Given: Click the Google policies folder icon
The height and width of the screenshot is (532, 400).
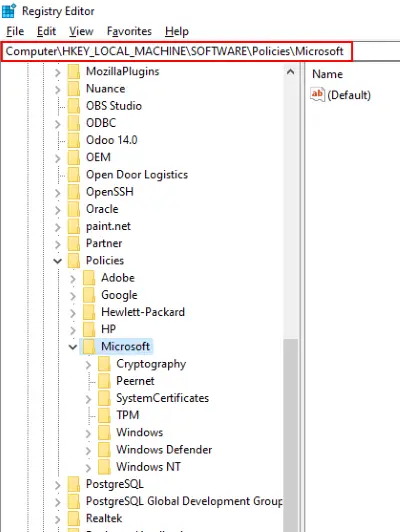Looking at the screenshot, I should click(89, 295).
